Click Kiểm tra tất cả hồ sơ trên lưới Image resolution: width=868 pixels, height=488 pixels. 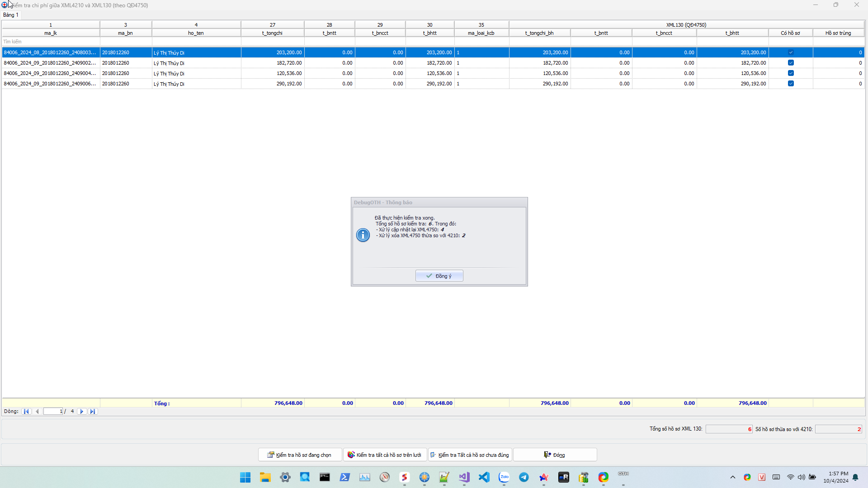385,455
